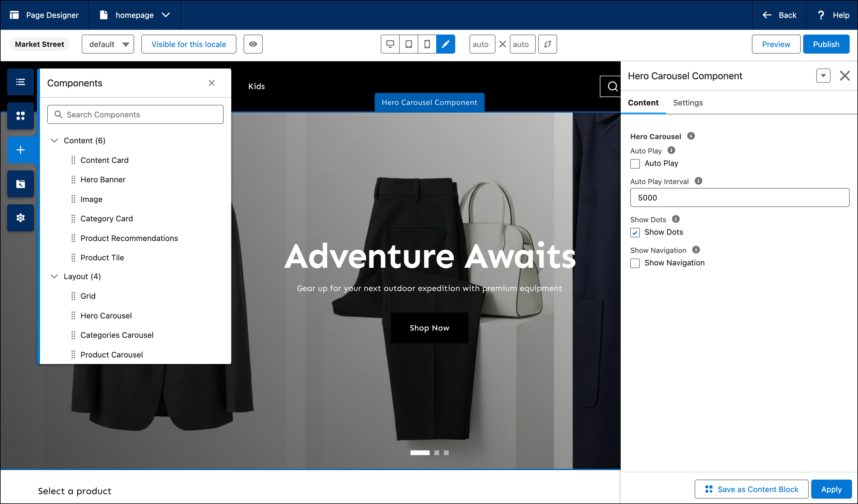Viewport: 858px width, 504px height.
Task: Open the default locale dropdown
Action: coord(108,44)
